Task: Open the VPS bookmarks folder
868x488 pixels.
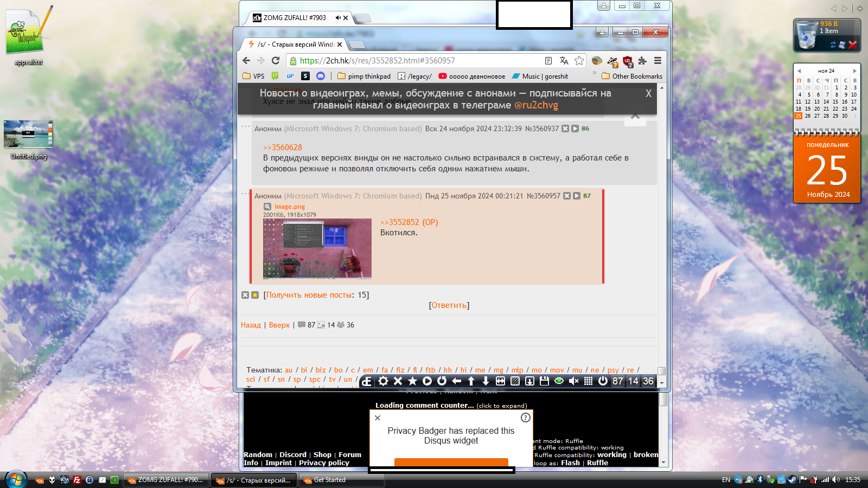Action: click(x=254, y=76)
